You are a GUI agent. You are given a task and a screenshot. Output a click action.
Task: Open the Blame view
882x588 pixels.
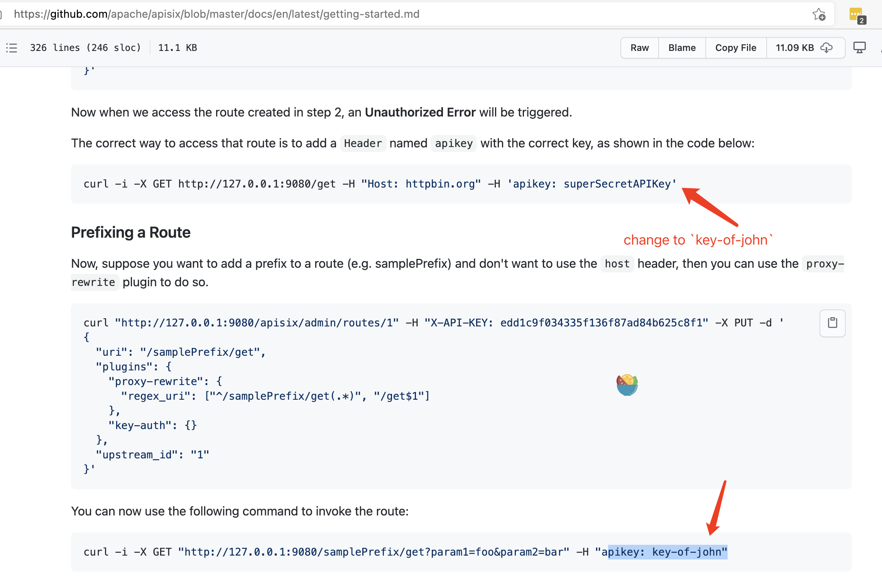pos(682,48)
